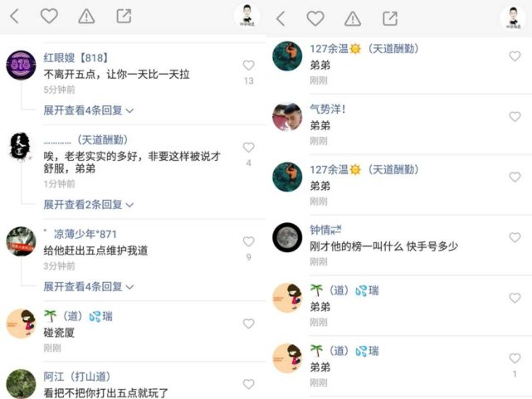The image size is (532, 399).
Task: Like the comment by 凉薄少年°871
Action: [249, 241]
